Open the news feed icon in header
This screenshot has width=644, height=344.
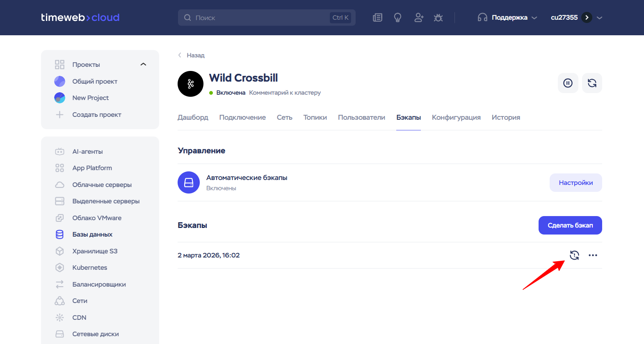coord(377,18)
